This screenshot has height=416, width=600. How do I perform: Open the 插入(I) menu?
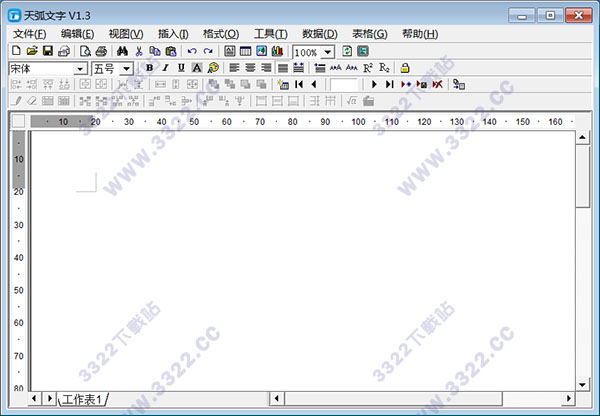click(173, 34)
